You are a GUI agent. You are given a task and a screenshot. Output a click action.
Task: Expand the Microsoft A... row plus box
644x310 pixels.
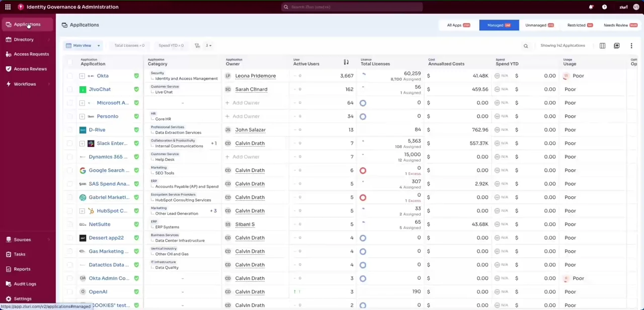pos(82,103)
